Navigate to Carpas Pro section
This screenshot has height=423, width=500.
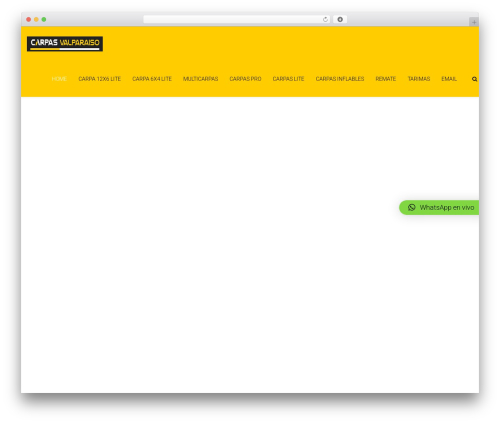245,79
